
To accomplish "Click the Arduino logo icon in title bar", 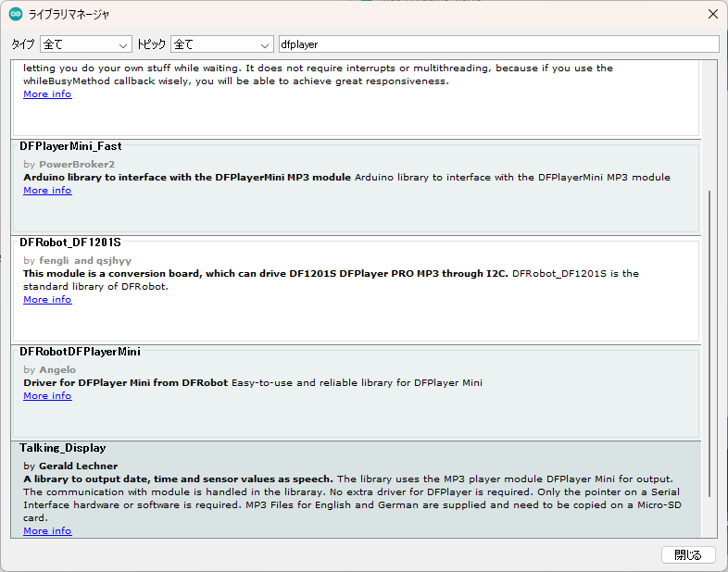I will point(16,15).
